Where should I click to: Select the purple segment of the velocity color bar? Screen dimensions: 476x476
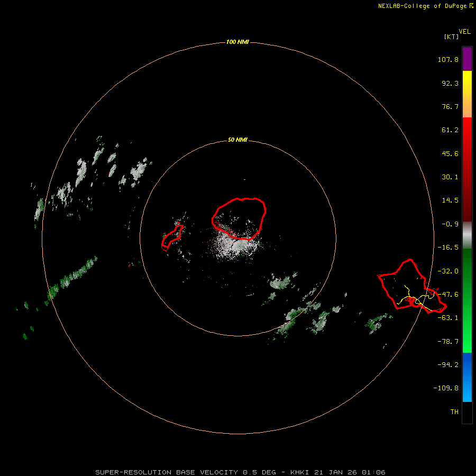coord(467,59)
